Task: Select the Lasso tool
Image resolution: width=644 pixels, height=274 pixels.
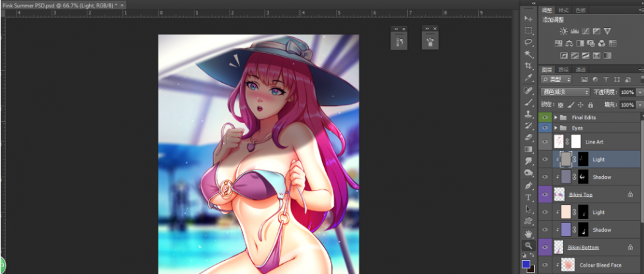Action: 528,42
